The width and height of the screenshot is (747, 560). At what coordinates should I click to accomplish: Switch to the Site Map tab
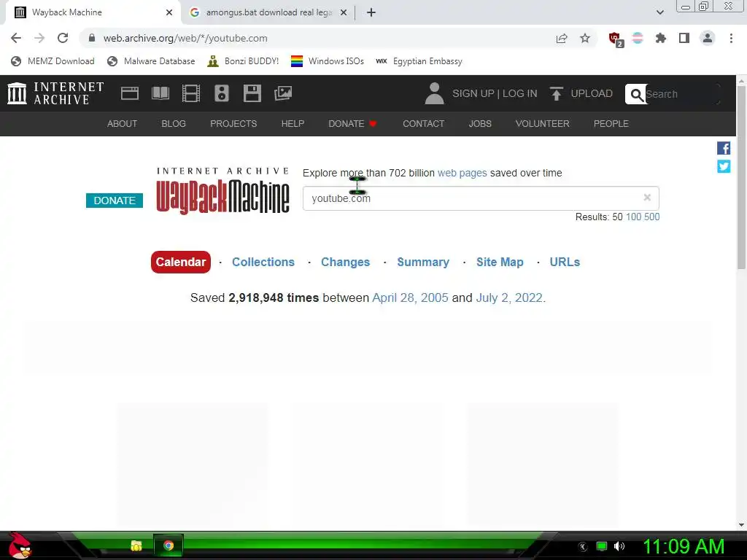coord(500,262)
